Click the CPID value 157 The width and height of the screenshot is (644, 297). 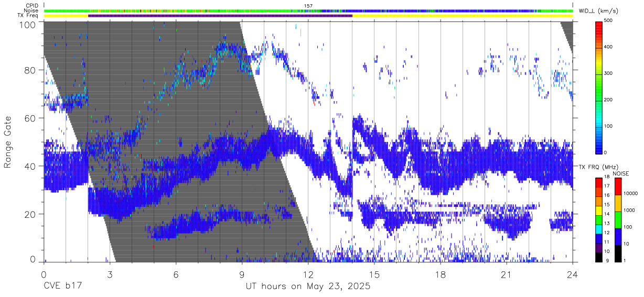tap(308, 6)
